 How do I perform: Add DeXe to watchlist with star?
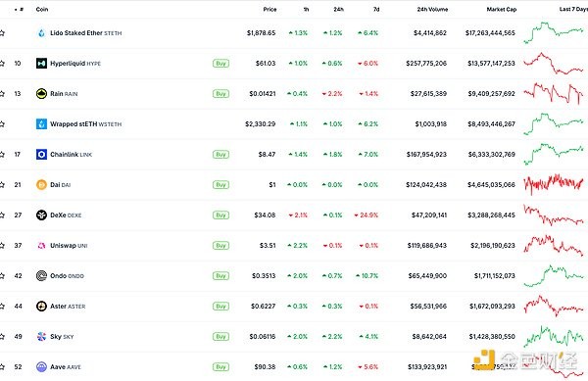pyautogui.click(x=2, y=215)
